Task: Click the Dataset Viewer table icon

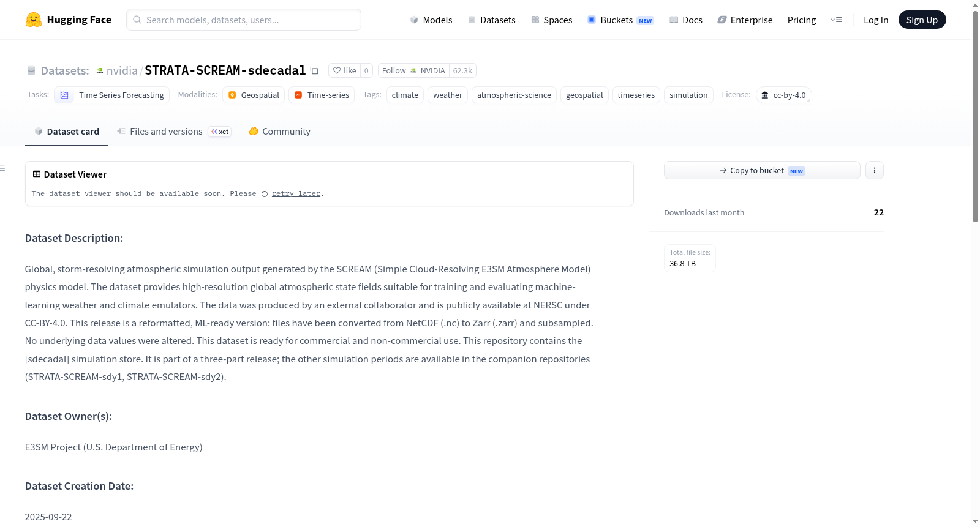Action: point(37,174)
